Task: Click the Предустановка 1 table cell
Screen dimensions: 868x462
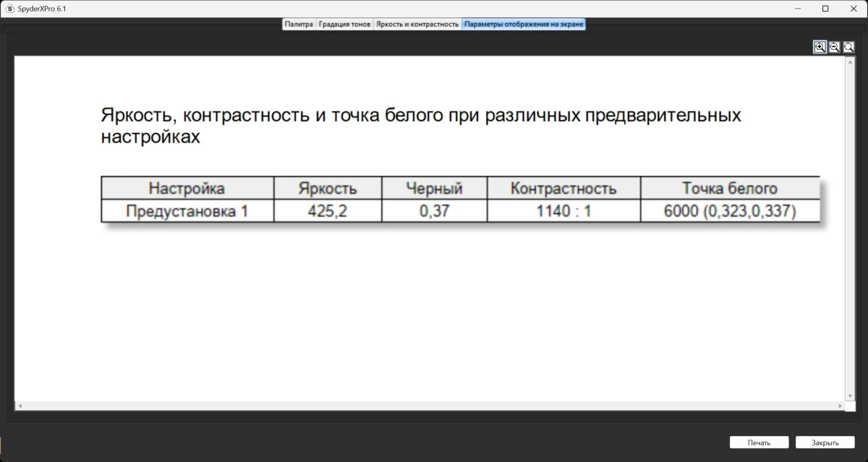Action: point(187,212)
